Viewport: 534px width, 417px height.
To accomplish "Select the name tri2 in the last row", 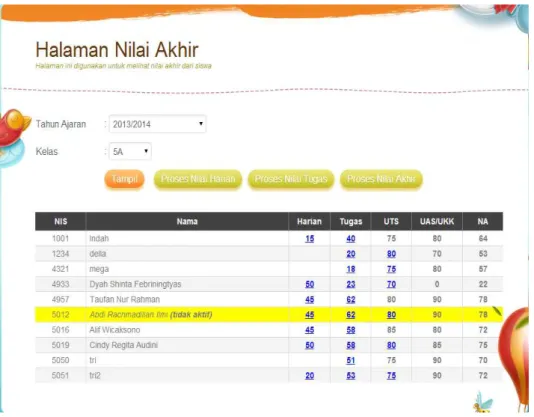I will pos(95,375).
